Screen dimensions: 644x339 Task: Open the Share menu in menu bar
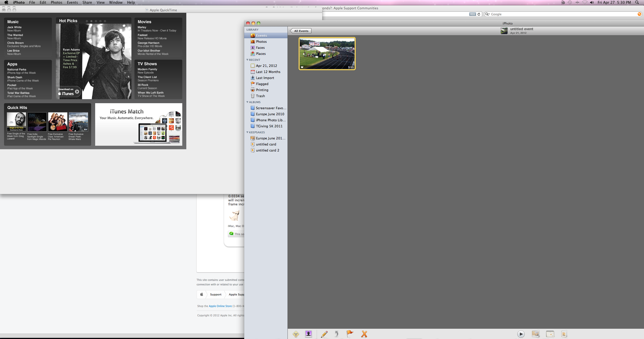[x=87, y=3]
